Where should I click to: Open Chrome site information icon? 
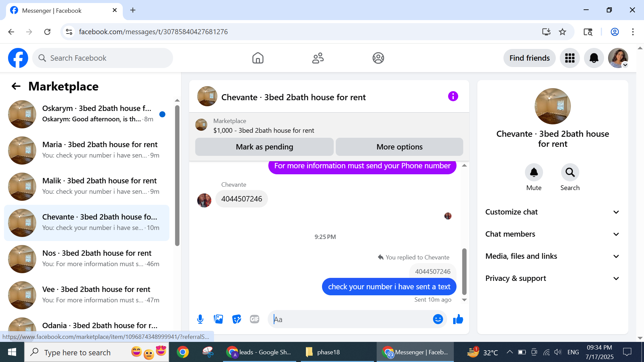(69, 32)
